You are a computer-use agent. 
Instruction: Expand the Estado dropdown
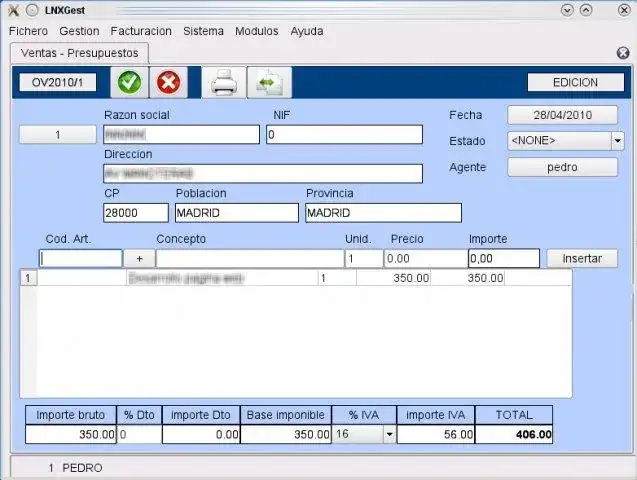tap(618, 141)
